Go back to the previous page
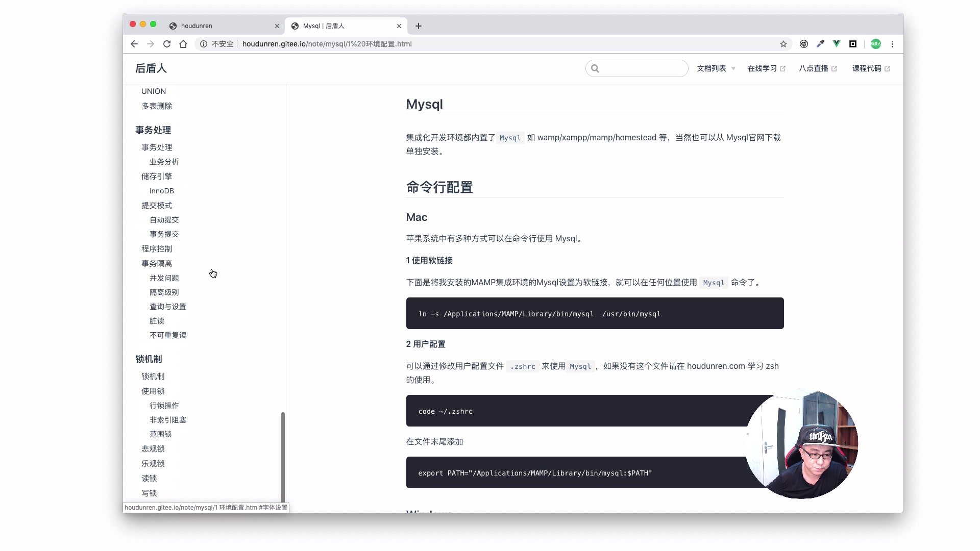 click(134, 44)
